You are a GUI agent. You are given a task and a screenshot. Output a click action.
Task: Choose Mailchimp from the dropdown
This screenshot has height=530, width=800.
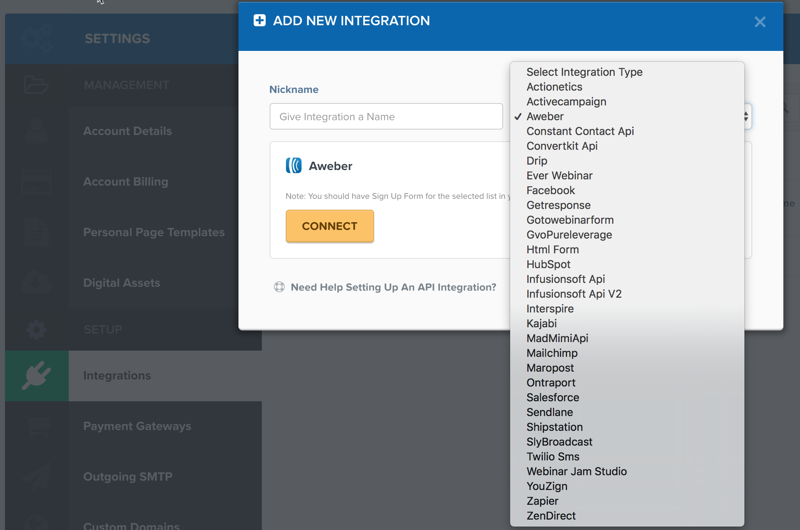[x=627, y=353]
